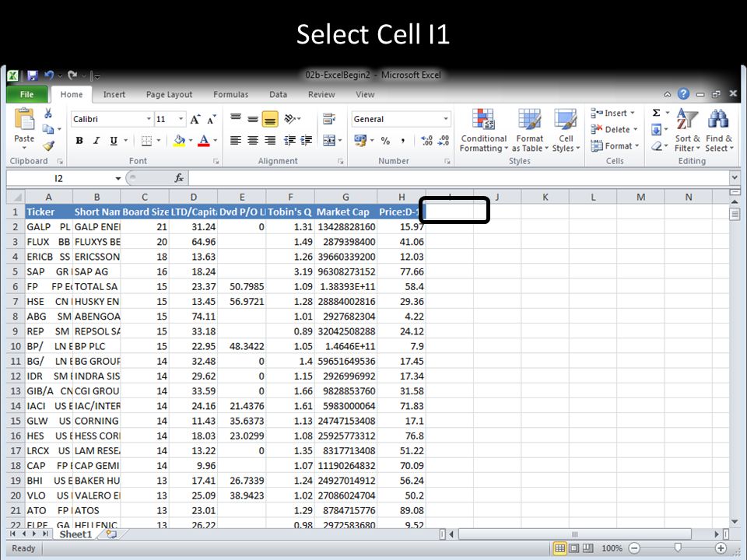
Task: Toggle center text alignment
Action: point(253,141)
